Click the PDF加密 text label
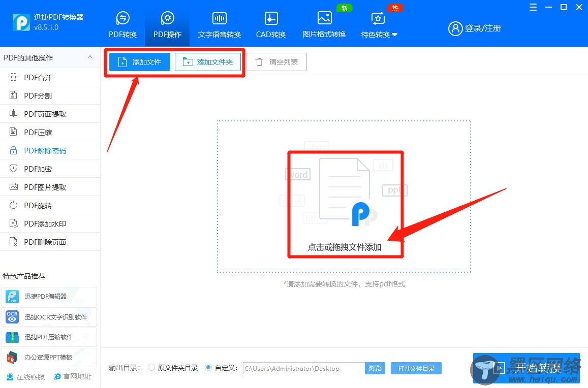This screenshot has width=588, height=388. point(38,169)
